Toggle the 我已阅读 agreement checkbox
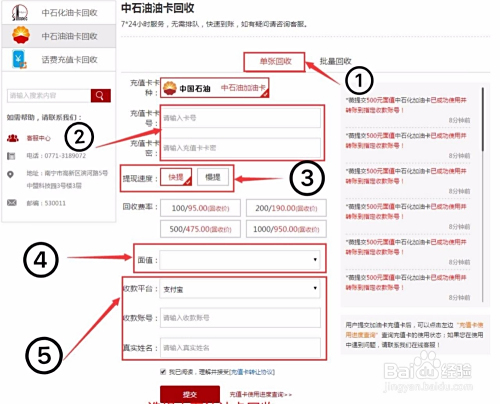The height and width of the screenshot is (404, 500). [x=163, y=371]
